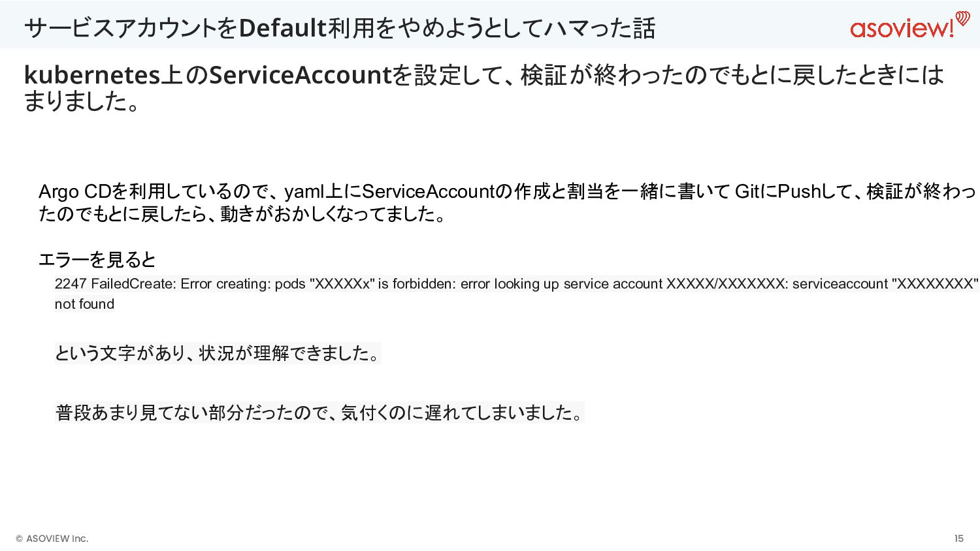980x551 pixels.
Task: Click the words 'not found' in the error
Action: (84, 304)
